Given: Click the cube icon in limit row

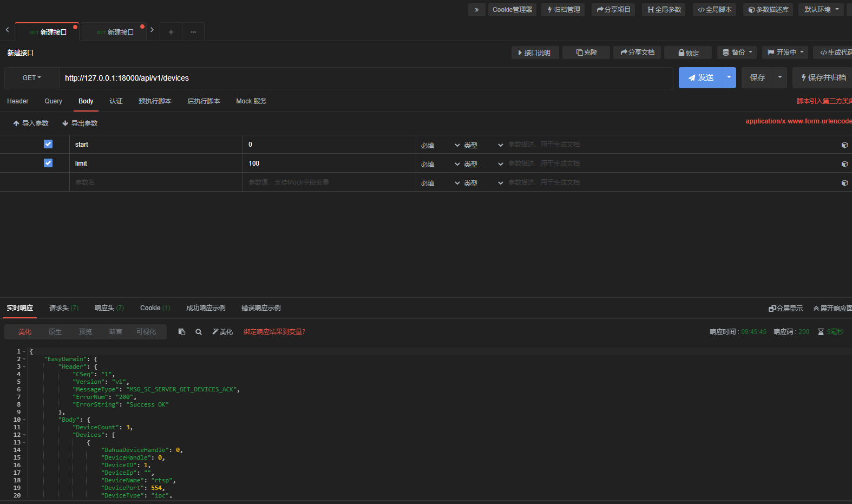Looking at the screenshot, I should (x=844, y=164).
